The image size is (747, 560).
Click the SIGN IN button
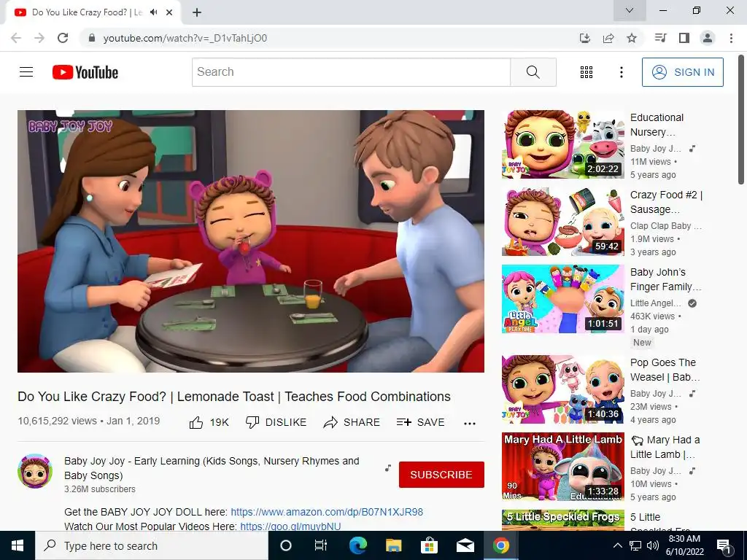682,72
